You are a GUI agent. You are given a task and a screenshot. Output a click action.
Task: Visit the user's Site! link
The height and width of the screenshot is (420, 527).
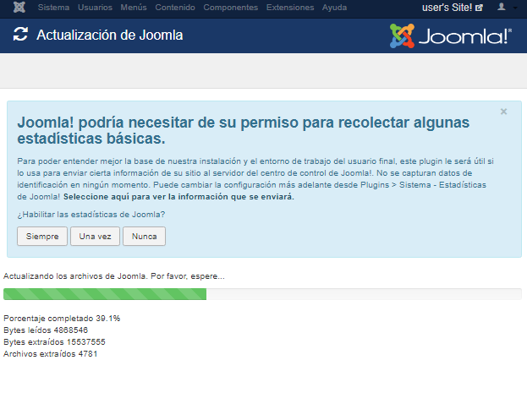[447, 8]
